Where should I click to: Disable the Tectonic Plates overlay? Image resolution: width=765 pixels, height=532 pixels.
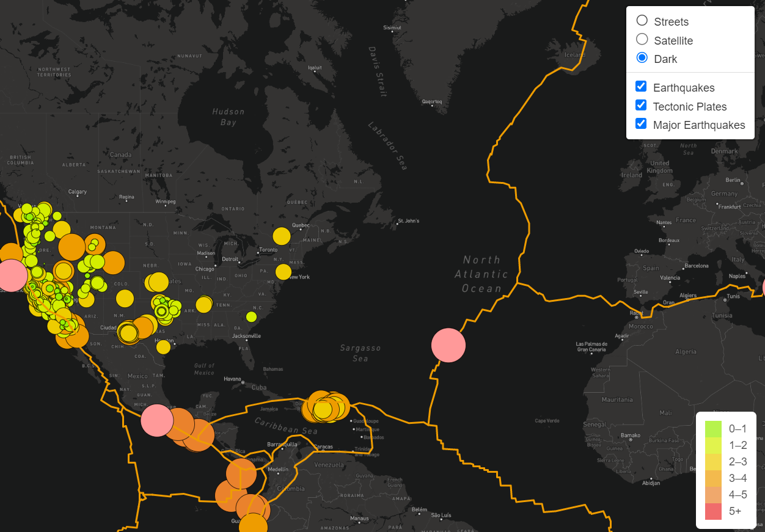tap(640, 104)
